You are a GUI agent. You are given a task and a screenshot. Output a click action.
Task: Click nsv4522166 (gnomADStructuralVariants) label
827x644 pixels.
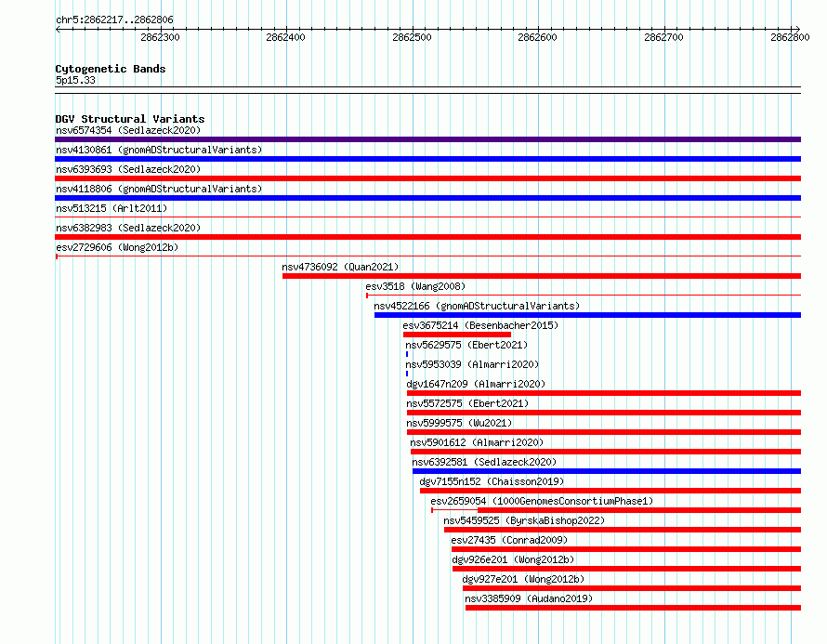click(477, 306)
